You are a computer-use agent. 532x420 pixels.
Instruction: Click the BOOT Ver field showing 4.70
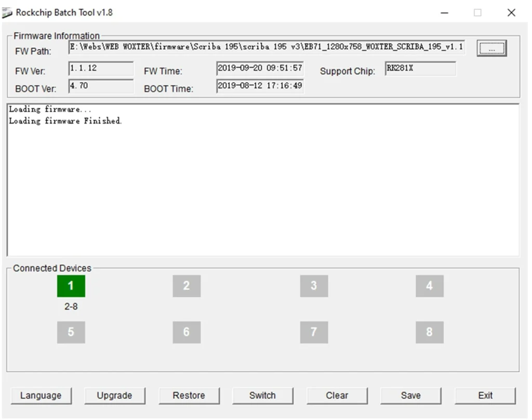pos(101,86)
